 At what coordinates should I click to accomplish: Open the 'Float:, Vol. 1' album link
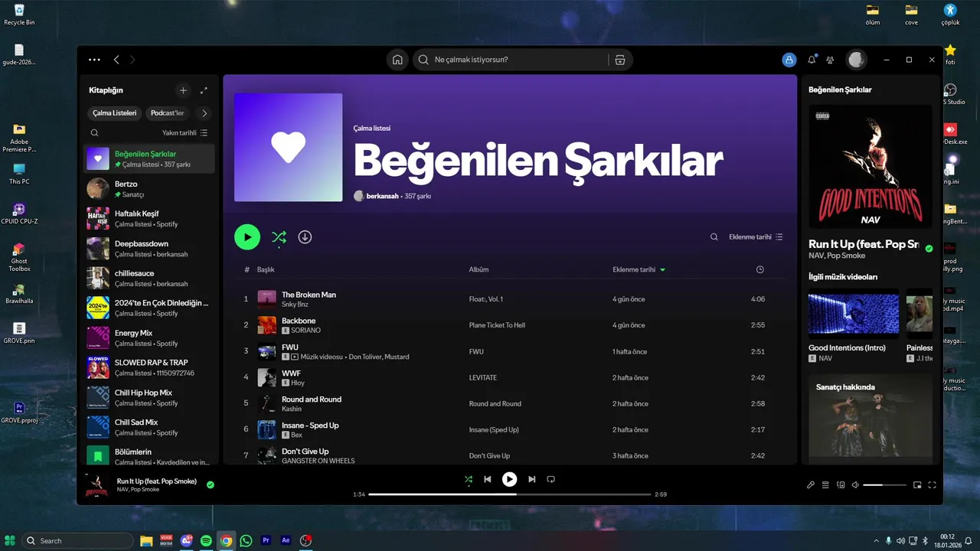click(486, 299)
